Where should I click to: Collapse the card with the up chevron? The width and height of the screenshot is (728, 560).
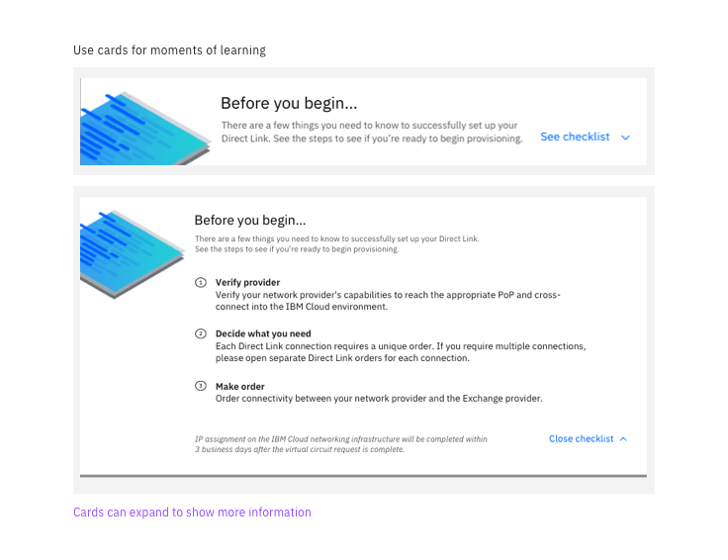(623, 439)
